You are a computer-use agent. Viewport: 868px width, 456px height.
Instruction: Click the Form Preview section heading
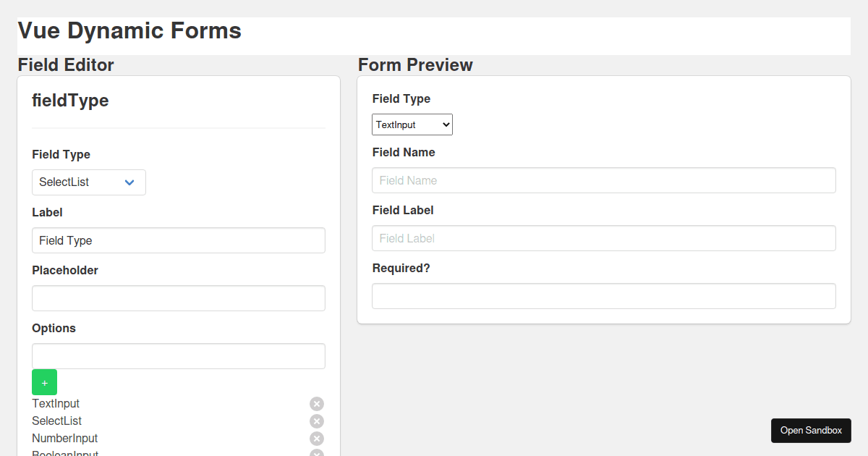click(x=415, y=65)
